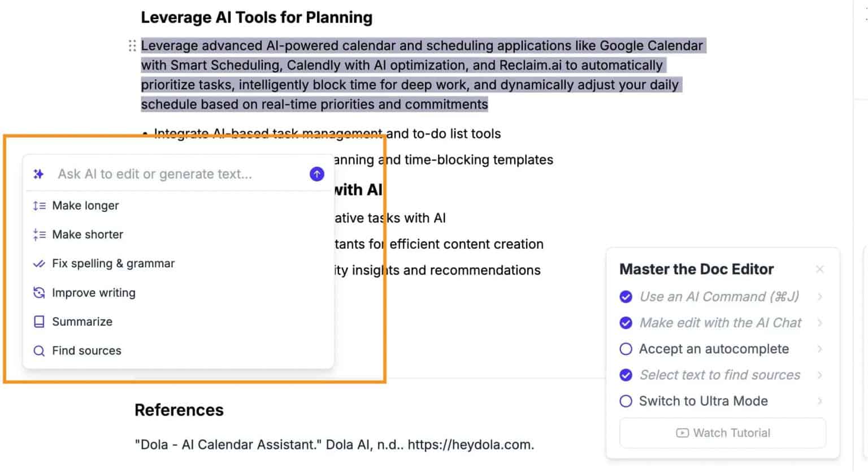
Task: Choose Improve writing from the AI menu
Action: [93, 292]
